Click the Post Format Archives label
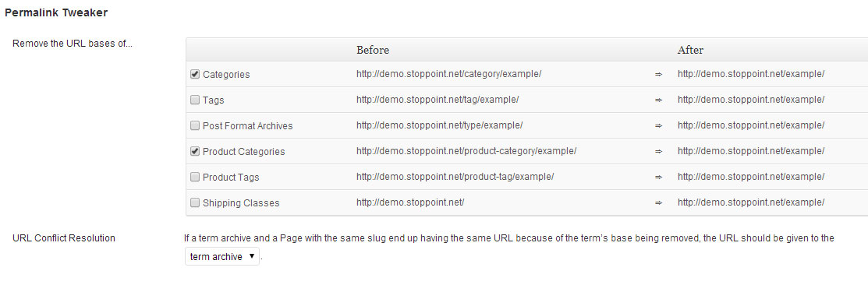The width and height of the screenshot is (868, 285). point(247,126)
